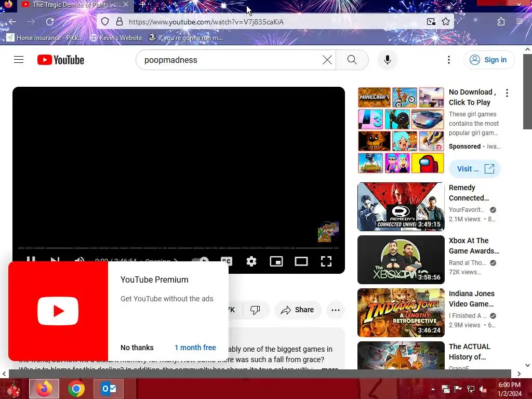This screenshot has height=399, width=532.
Task: Launch Google Chrome from taskbar
Action: point(76,389)
